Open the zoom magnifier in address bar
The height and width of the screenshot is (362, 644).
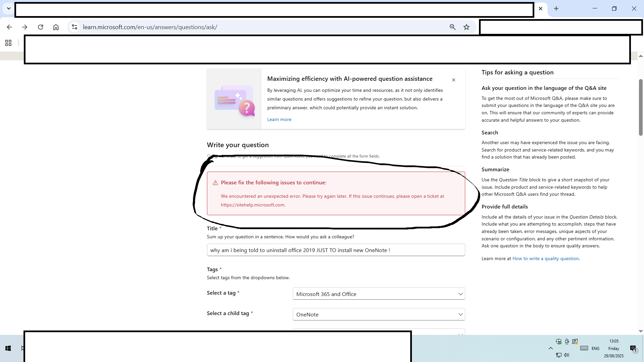[x=452, y=27]
